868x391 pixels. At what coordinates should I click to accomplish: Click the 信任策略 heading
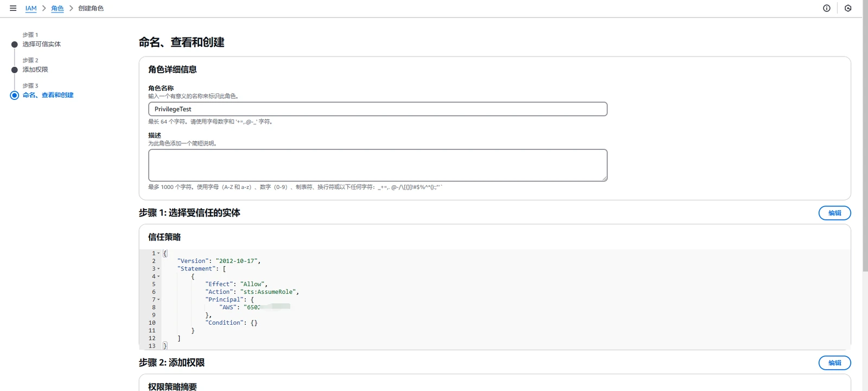click(164, 237)
